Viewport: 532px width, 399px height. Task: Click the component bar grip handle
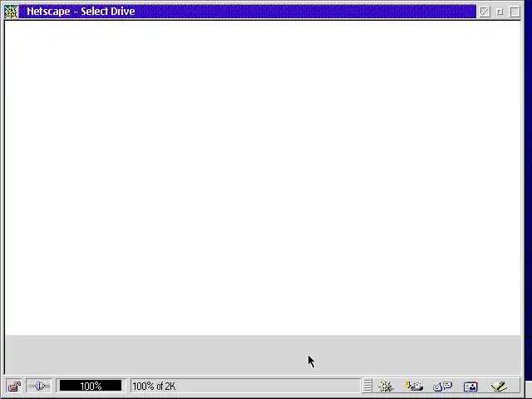pos(367,386)
